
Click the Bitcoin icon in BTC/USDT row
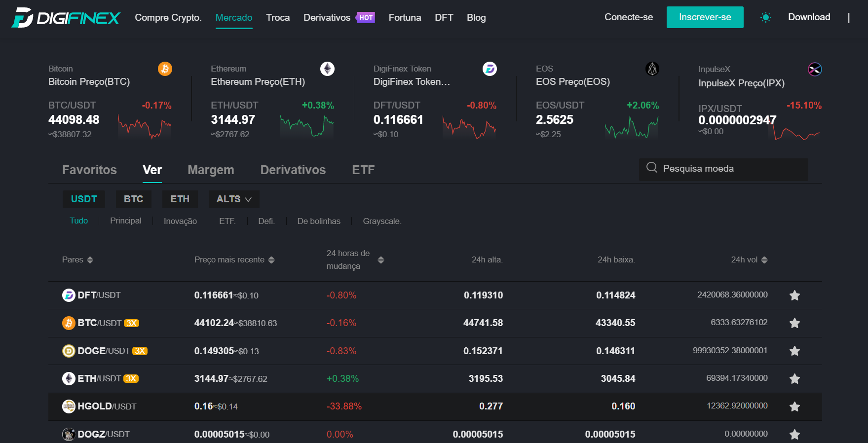point(69,323)
